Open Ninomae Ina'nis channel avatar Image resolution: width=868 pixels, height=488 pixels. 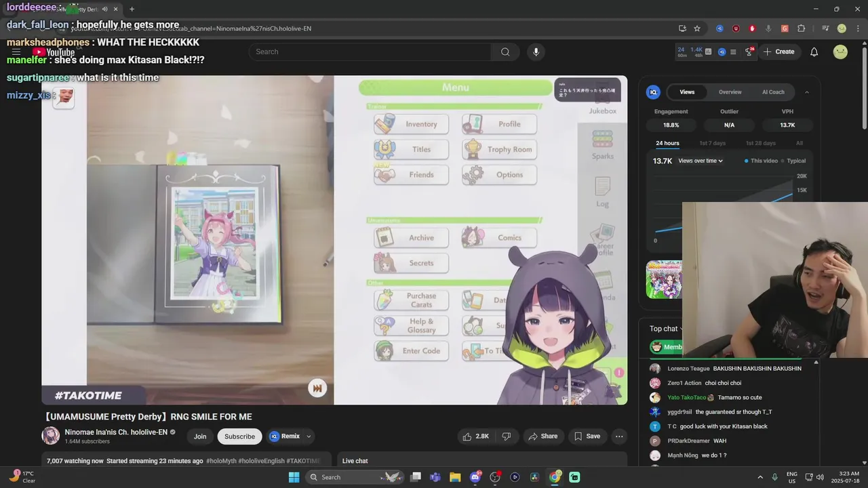point(51,436)
